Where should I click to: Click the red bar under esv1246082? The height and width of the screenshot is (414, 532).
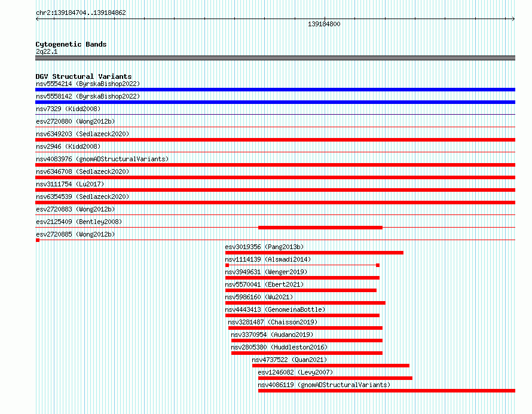point(335,378)
